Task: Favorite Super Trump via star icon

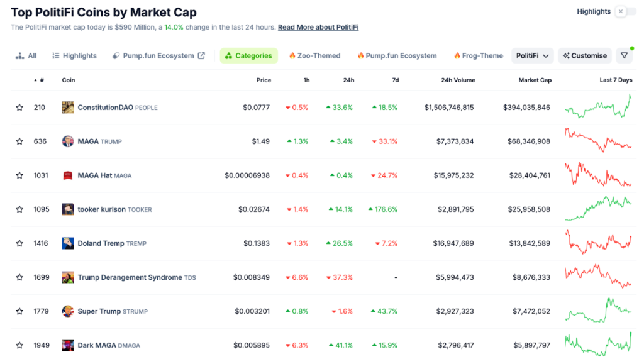Action: pos(19,311)
